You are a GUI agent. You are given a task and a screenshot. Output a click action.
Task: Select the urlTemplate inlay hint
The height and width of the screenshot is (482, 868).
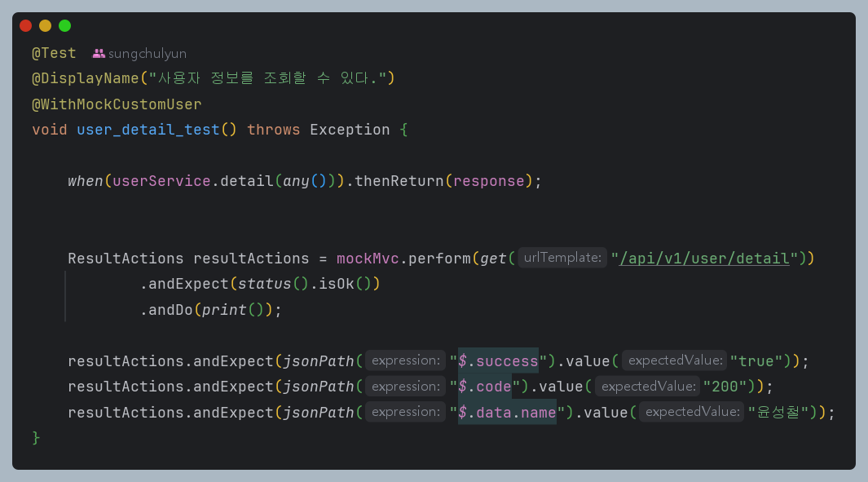562,258
